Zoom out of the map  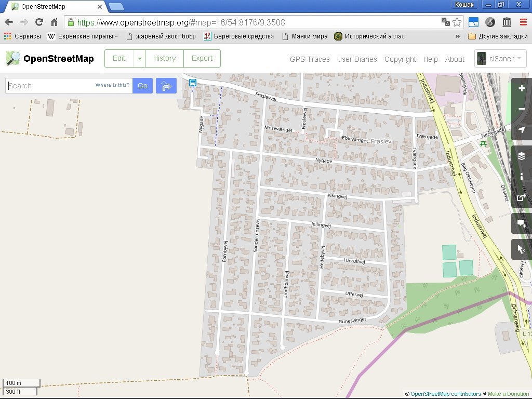(522, 109)
